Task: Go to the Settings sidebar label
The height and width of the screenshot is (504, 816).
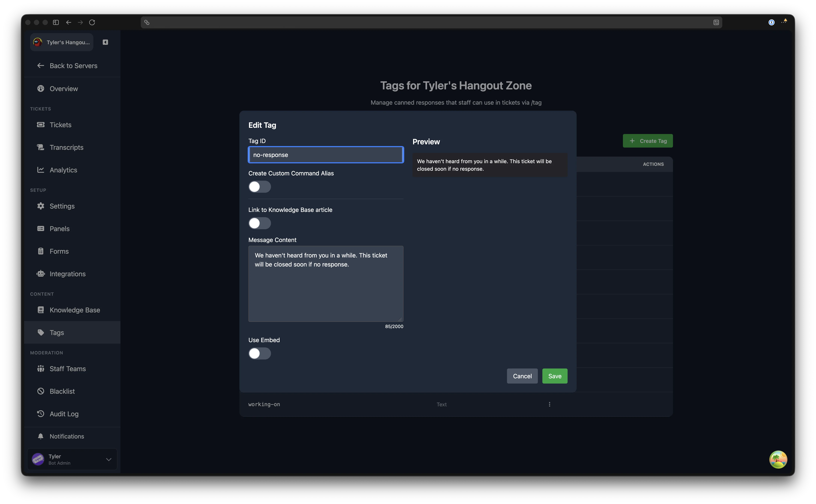Action: coord(62,206)
